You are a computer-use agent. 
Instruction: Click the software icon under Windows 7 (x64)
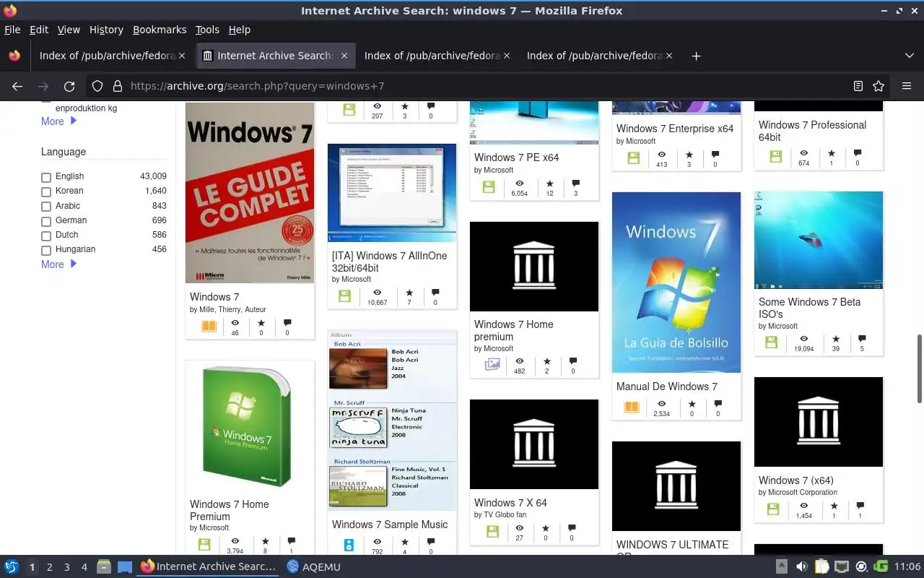coord(772,509)
